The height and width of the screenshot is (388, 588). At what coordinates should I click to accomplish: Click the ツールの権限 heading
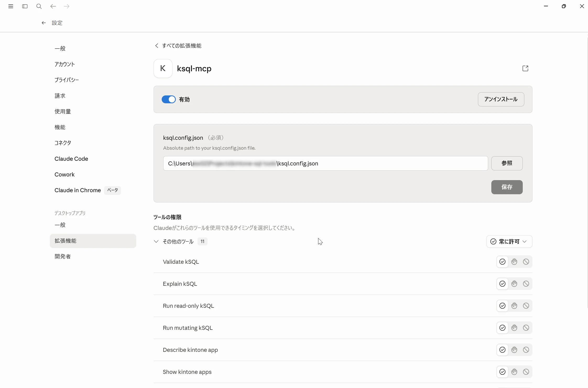point(167,217)
